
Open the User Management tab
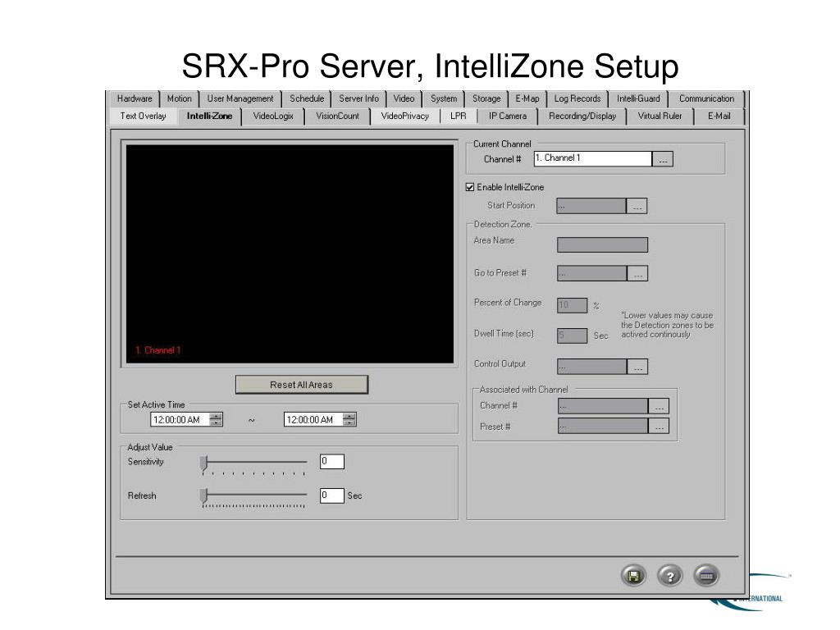click(240, 98)
